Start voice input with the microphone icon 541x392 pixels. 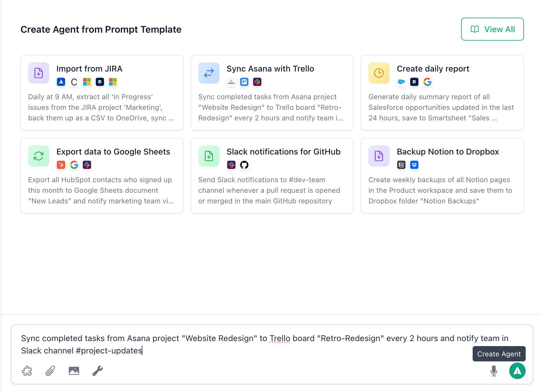coord(494,371)
